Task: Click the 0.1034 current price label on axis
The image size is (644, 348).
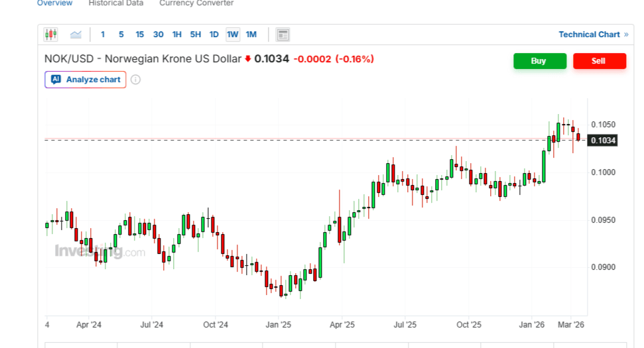Action: [x=603, y=140]
